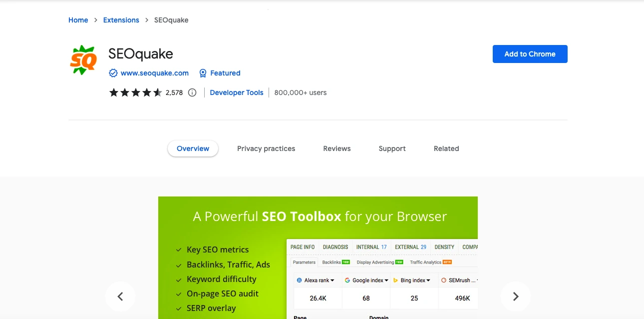Open the Privacy practices tab
This screenshot has width=644, height=319.
point(266,148)
